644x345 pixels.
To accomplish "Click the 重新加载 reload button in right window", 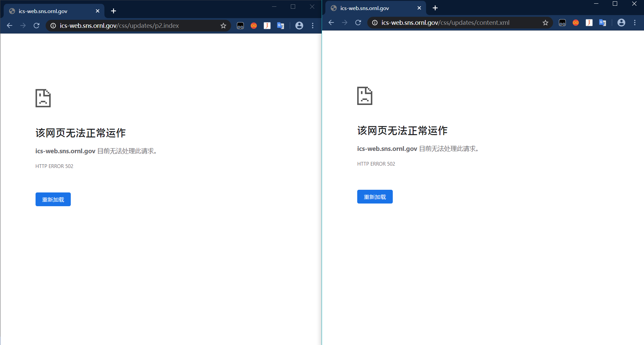I will pos(375,196).
